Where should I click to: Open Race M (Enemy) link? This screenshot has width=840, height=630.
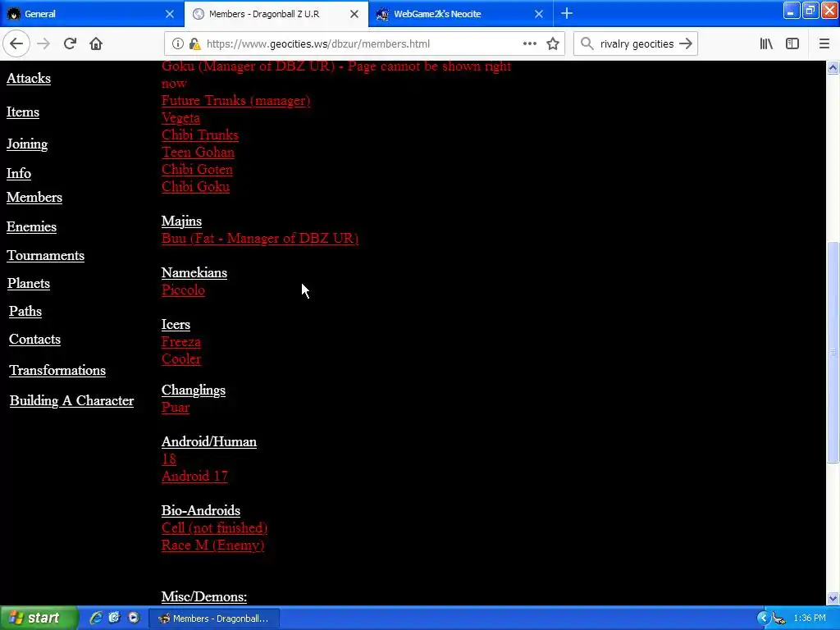[x=212, y=545]
